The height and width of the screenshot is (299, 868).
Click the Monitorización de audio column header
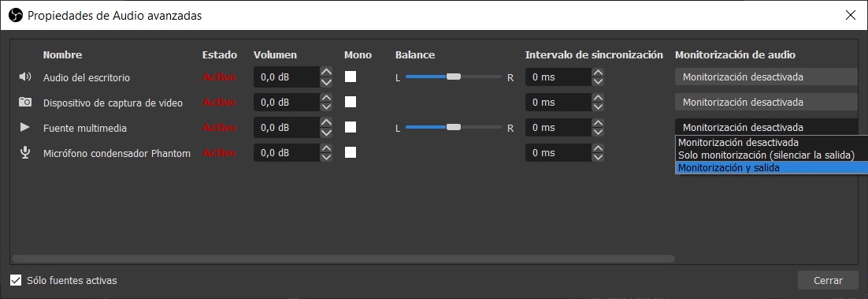(x=735, y=55)
